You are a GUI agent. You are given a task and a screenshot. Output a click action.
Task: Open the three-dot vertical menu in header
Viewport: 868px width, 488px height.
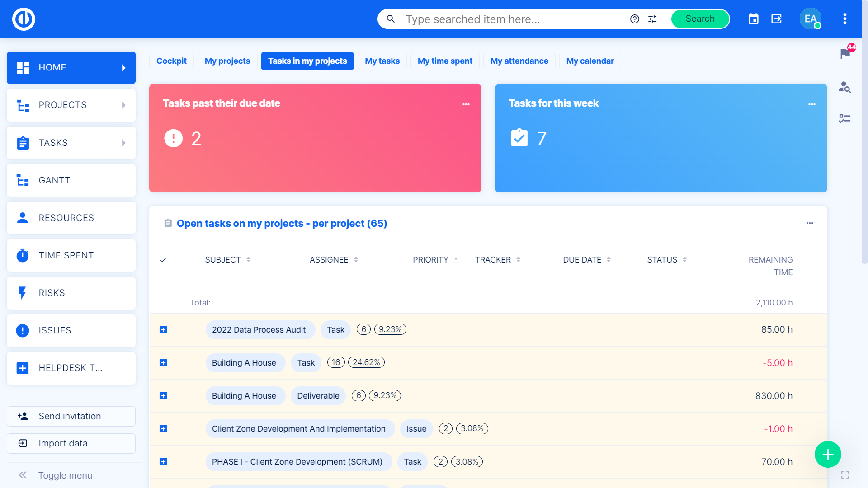pyautogui.click(x=844, y=19)
